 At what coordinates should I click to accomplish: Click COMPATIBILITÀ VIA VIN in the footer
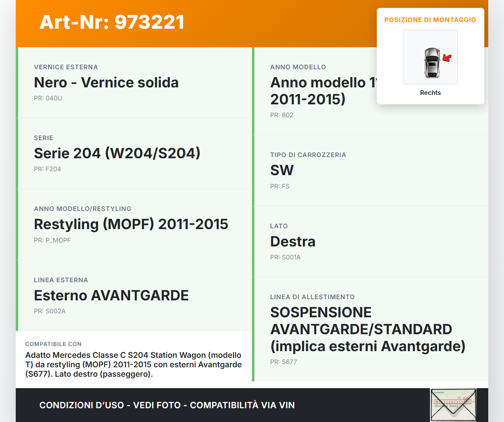click(242, 405)
